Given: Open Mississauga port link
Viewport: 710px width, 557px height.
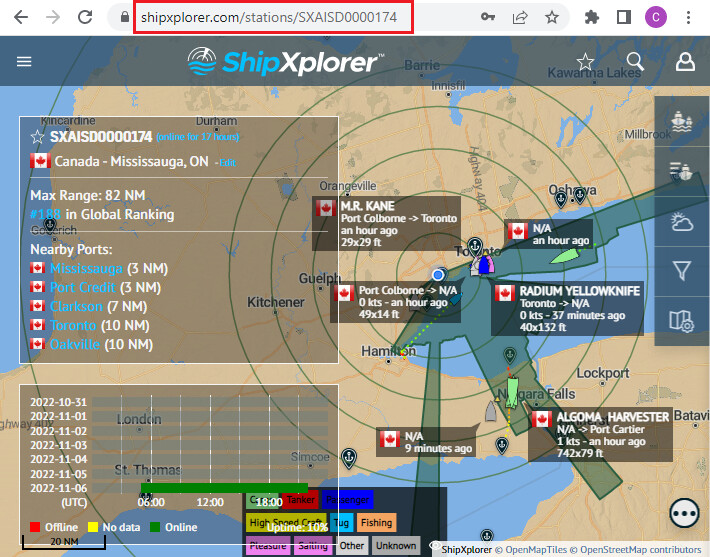Looking at the screenshot, I should (x=86, y=269).
